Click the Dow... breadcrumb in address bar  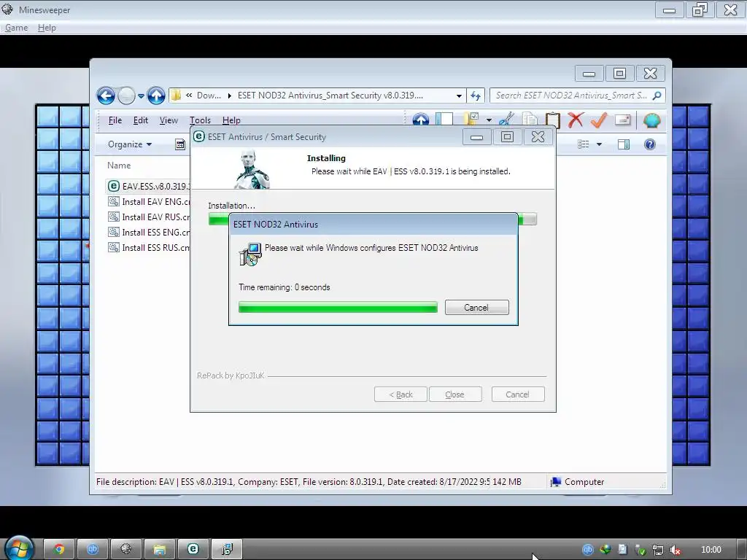(209, 96)
